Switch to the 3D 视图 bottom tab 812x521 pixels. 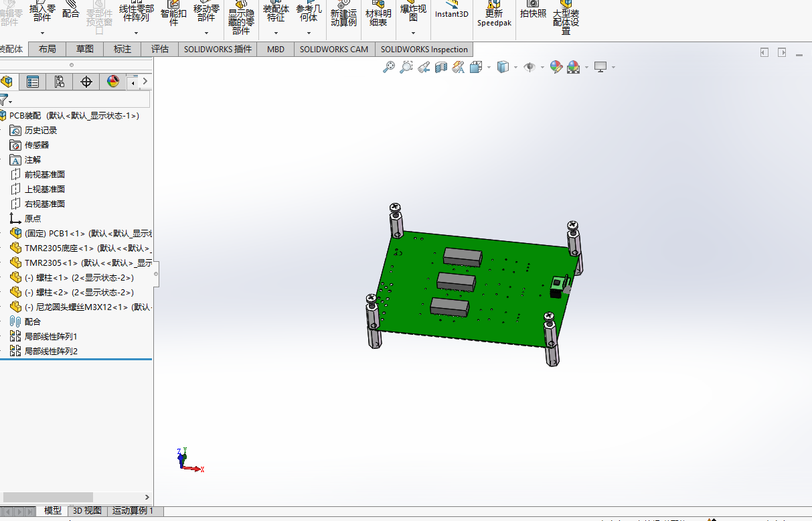click(87, 511)
